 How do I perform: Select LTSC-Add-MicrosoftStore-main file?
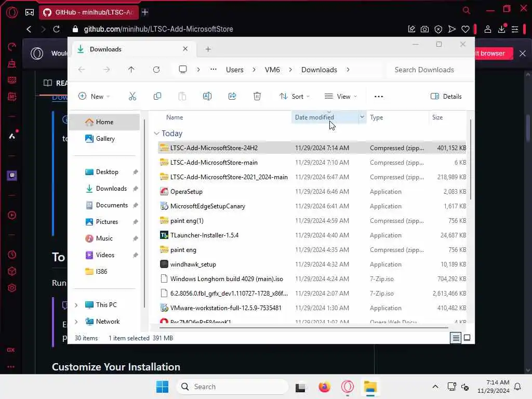click(312, 163)
